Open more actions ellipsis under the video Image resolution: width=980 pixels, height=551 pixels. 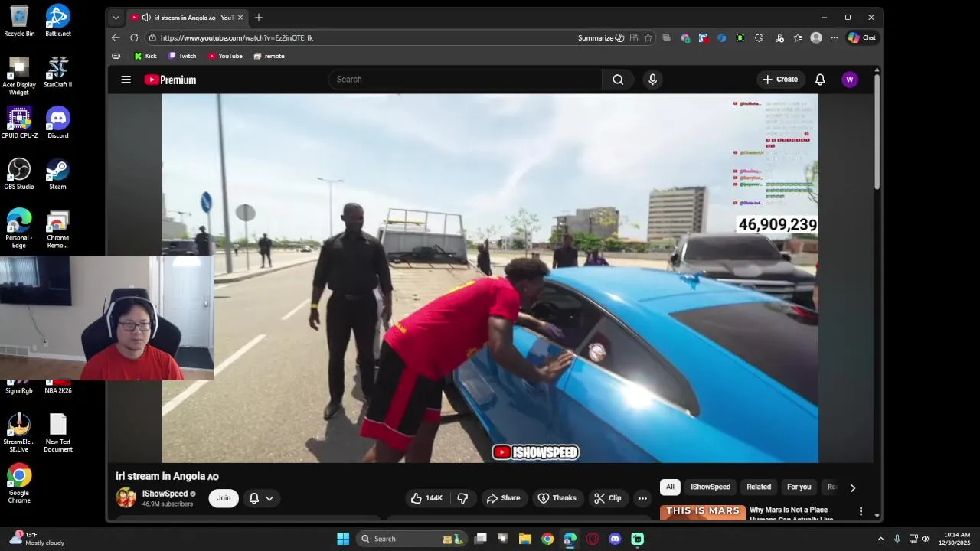(x=642, y=498)
